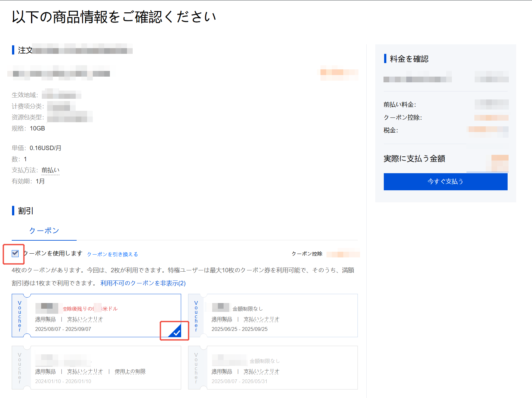Select voucher card valid 2025/06/25 - 2025/09/25
The height and width of the screenshot is (398, 532).
(273, 315)
